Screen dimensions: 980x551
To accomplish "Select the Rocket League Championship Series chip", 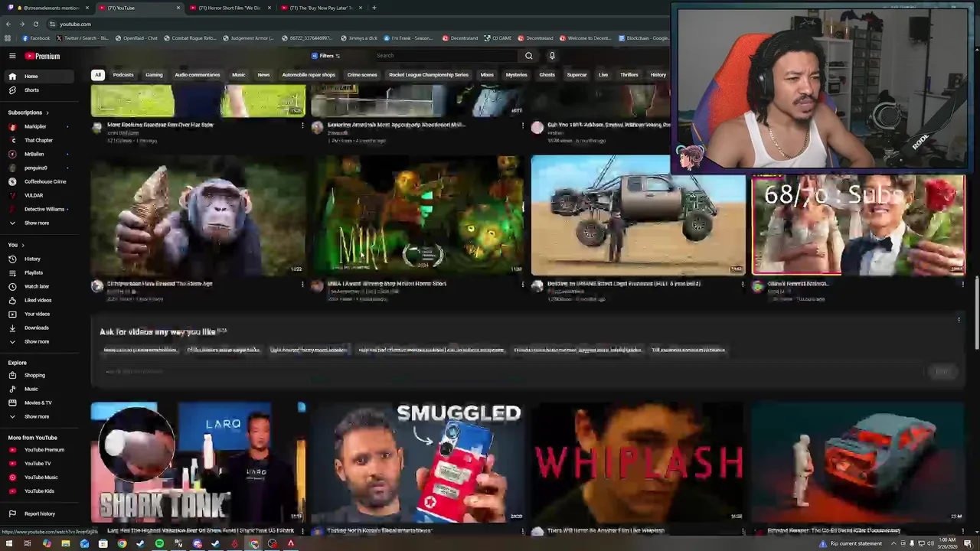I will click(x=429, y=75).
